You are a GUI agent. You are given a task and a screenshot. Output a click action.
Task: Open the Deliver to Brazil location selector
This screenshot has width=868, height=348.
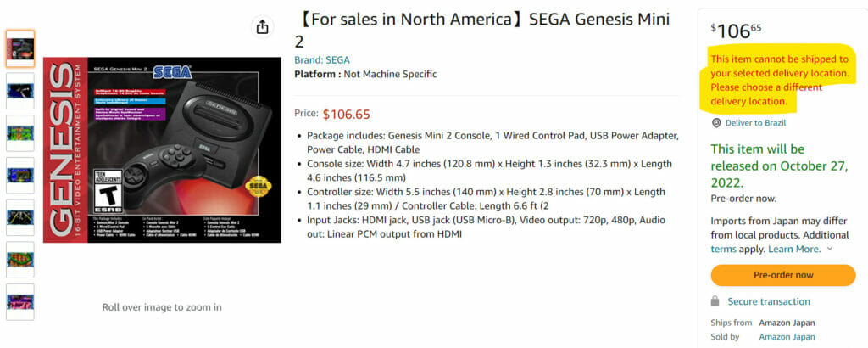tap(757, 123)
